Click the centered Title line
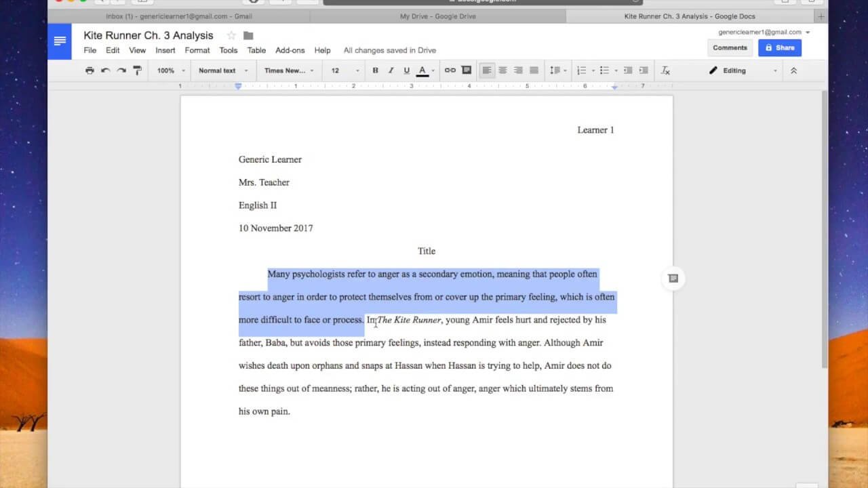The width and height of the screenshot is (868, 488). point(427,251)
